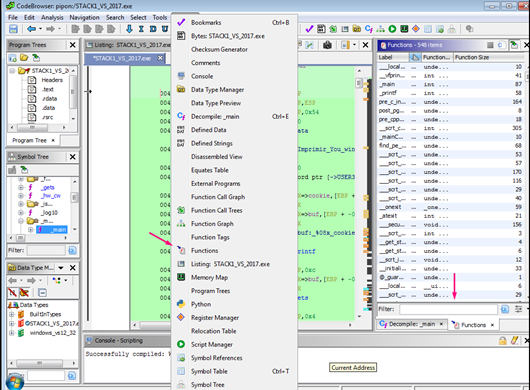The width and height of the screenshot is (530, 390).
Task: Click the 'I' next instruction toolbar icon
Action: (x=141, y=29)
